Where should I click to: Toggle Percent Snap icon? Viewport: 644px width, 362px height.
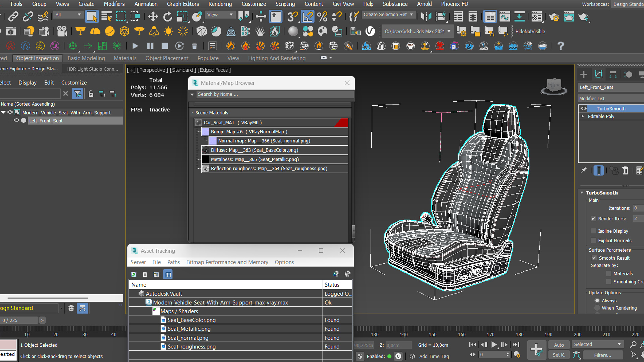click(322, 16)
